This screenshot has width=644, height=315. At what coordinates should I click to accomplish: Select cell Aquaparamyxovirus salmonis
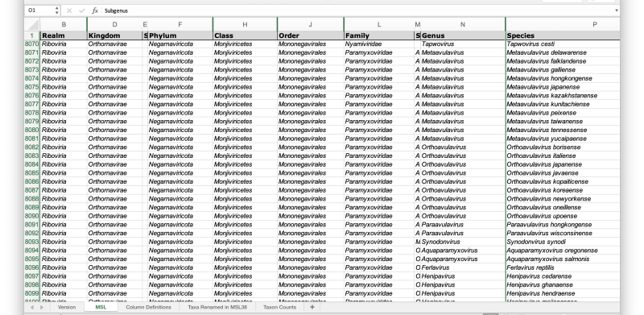click(x=563, y=259)
